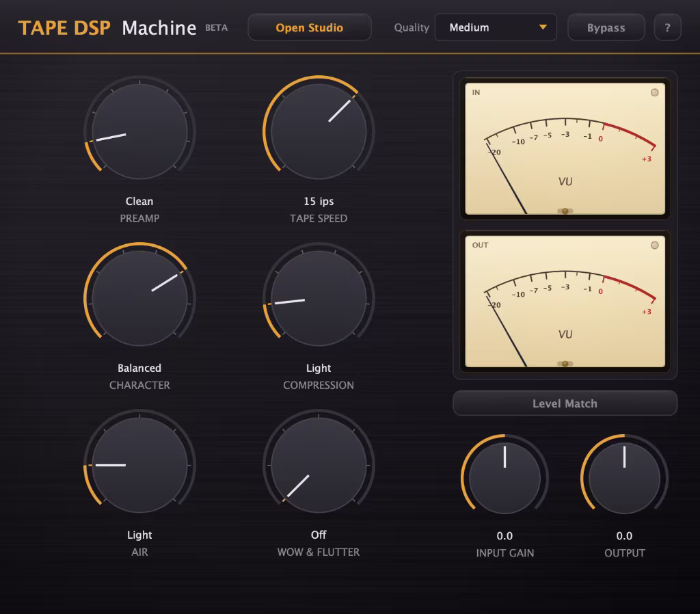The image size is (700, 614).
Task: Open the Quality dropdown set to Medium
Action: coord(496,27)
